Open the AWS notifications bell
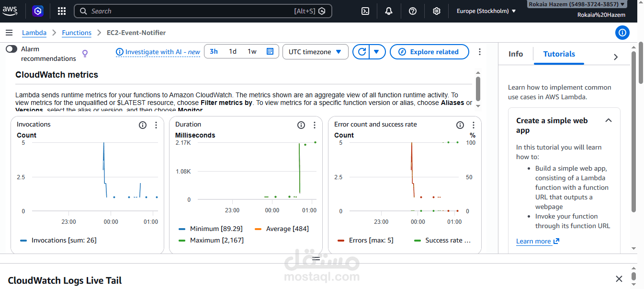The width and height of the screenshot is (644, 289). (x=389, y=11)
